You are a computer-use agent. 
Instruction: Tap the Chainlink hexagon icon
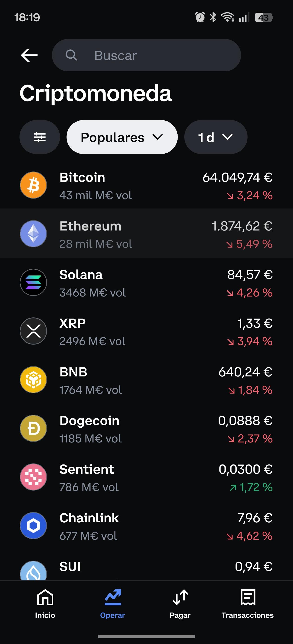33,525
